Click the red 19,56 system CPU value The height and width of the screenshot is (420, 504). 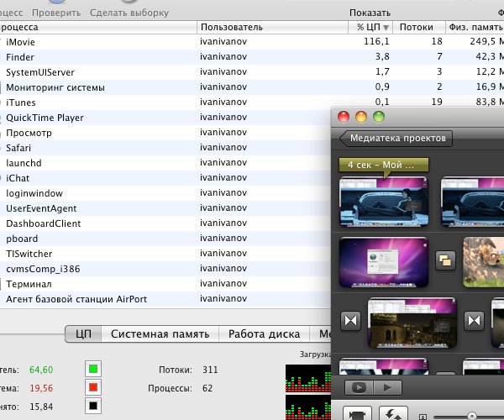[41, 388]
